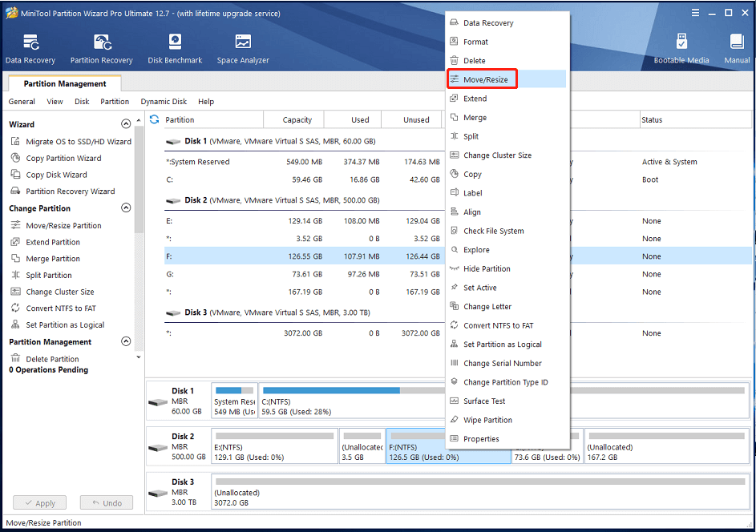Choose Surface Test from the context menu
The height and width of the screenshot is (532, 756).
507,401
